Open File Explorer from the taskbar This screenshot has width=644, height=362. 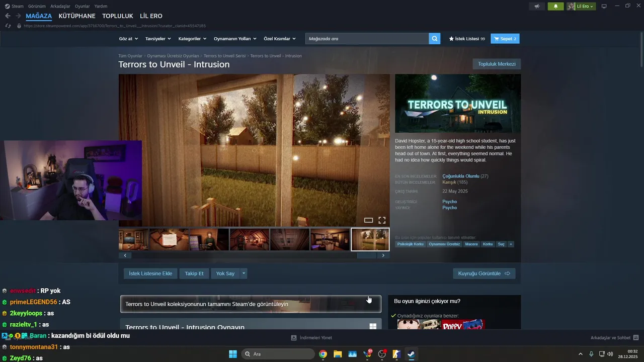coord(338,354)
